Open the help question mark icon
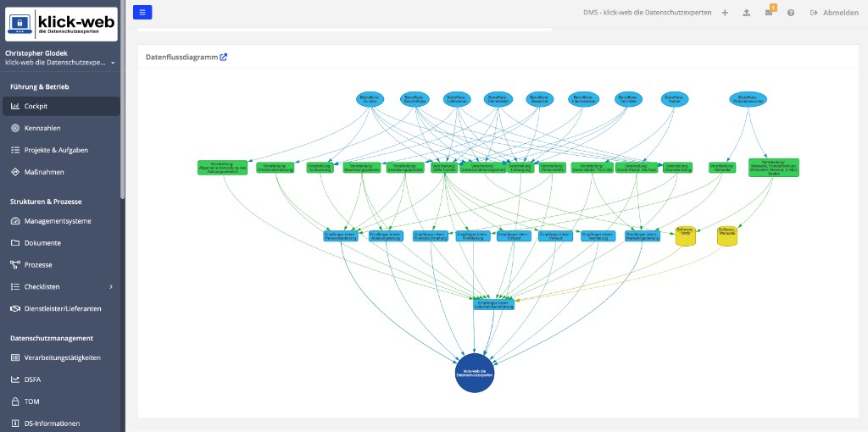 (x=791, y=13)
